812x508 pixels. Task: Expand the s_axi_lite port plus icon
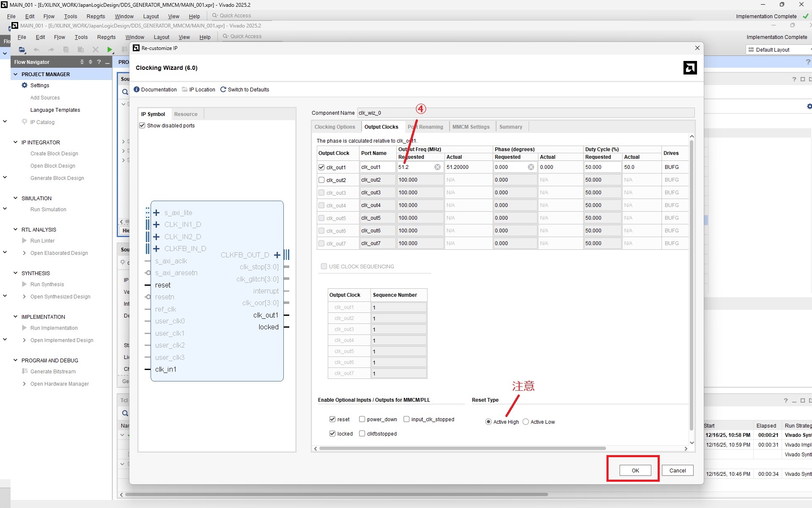point(156,213)
